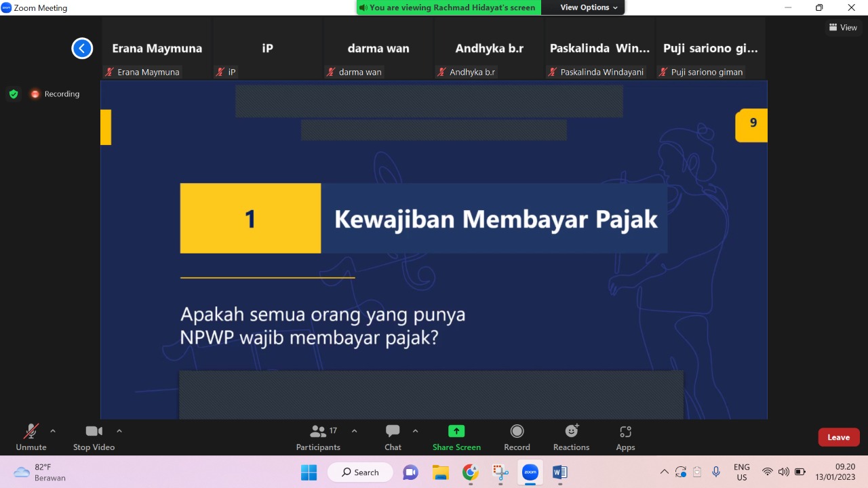This screenshot has width=868, height=488.
Task: Select Erana Maymuna's participant tile
Action: (157, 49)
